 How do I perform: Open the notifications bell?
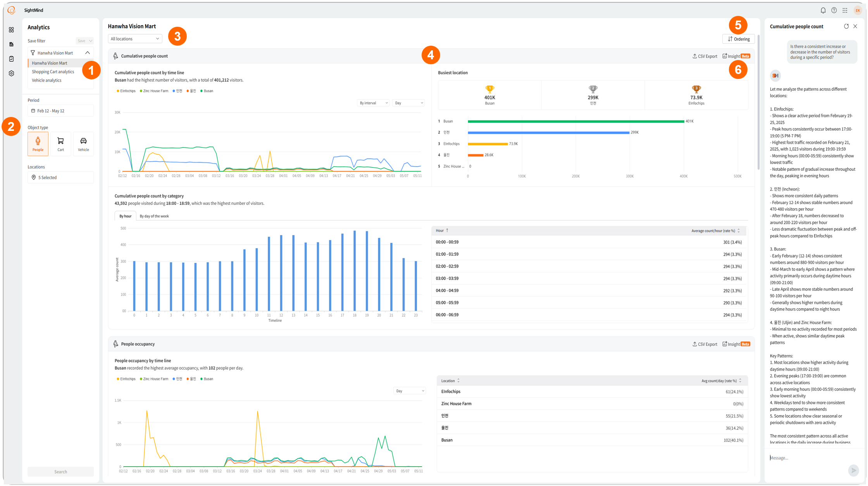[x=823, y=10]
